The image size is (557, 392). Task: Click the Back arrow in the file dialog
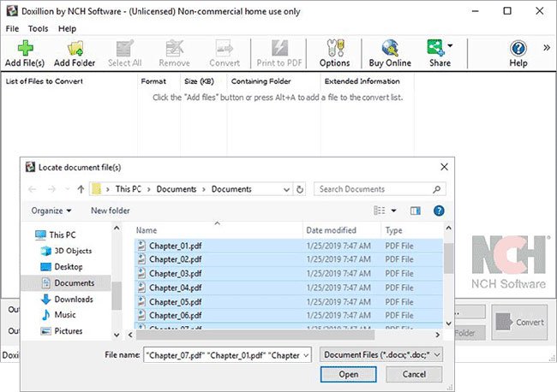click(x=33, y=189)
